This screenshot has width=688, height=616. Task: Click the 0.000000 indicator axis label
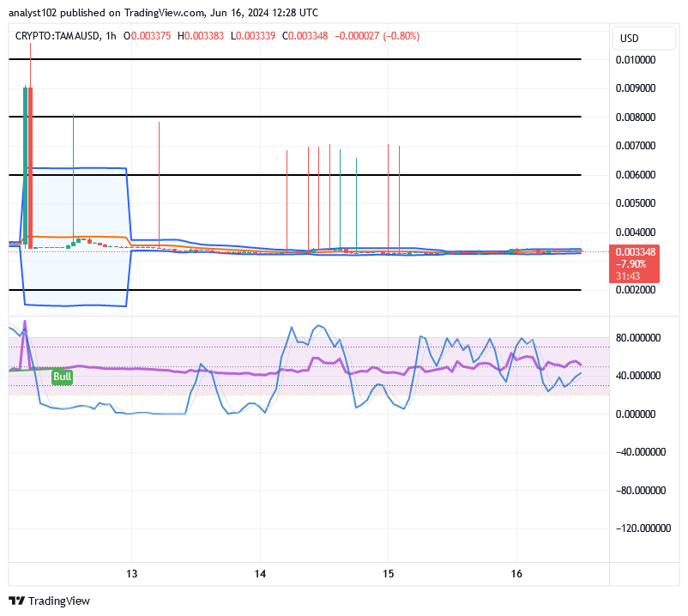(x=636, y=414)
